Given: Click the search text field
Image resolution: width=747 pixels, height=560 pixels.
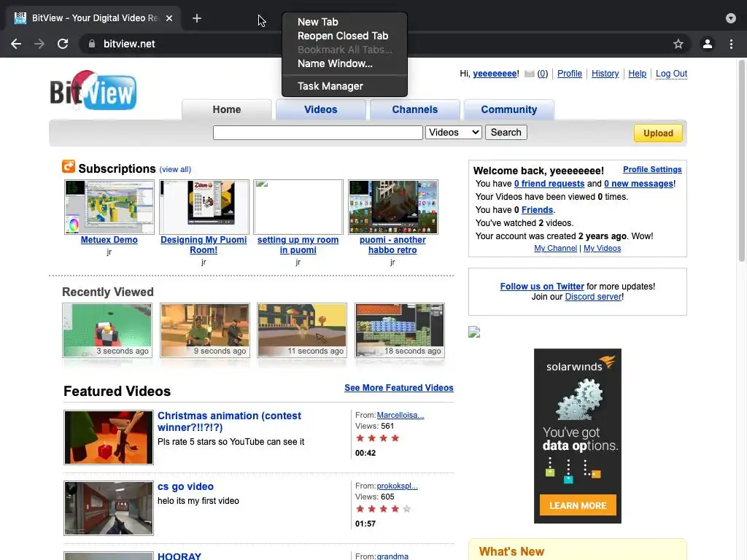Looking at the screenshot, I should point(318,133).
